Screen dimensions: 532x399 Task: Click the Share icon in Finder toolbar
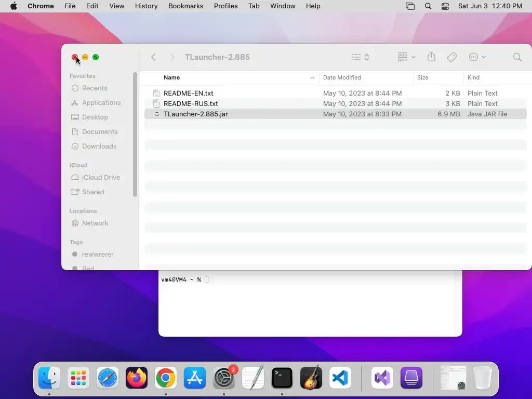tap(431, 57)
